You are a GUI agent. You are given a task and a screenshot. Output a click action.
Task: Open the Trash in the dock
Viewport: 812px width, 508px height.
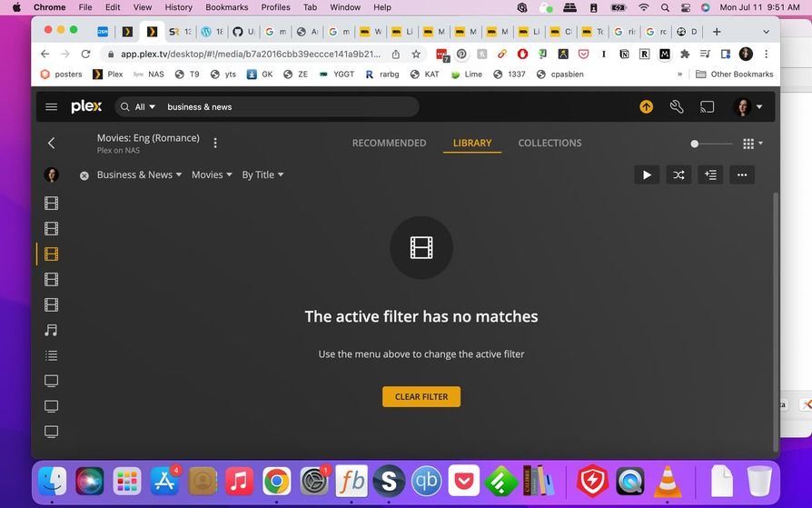759,482
